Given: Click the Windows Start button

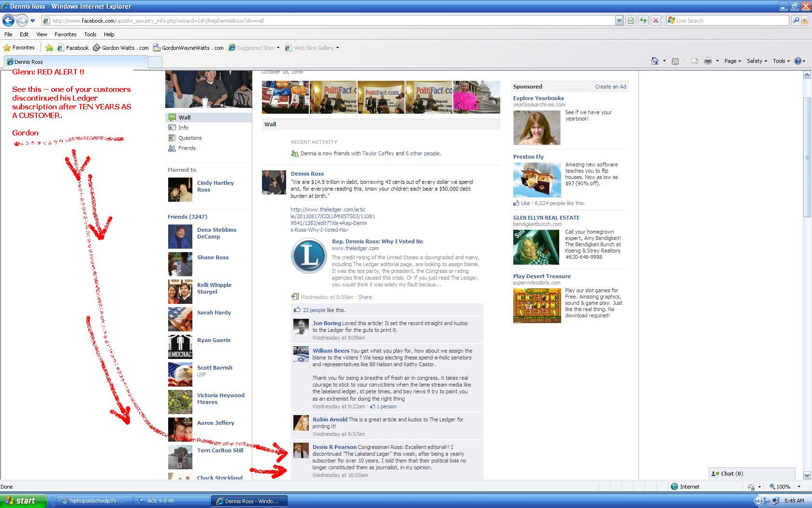Looking at the screenshot, I should point(23,501).
